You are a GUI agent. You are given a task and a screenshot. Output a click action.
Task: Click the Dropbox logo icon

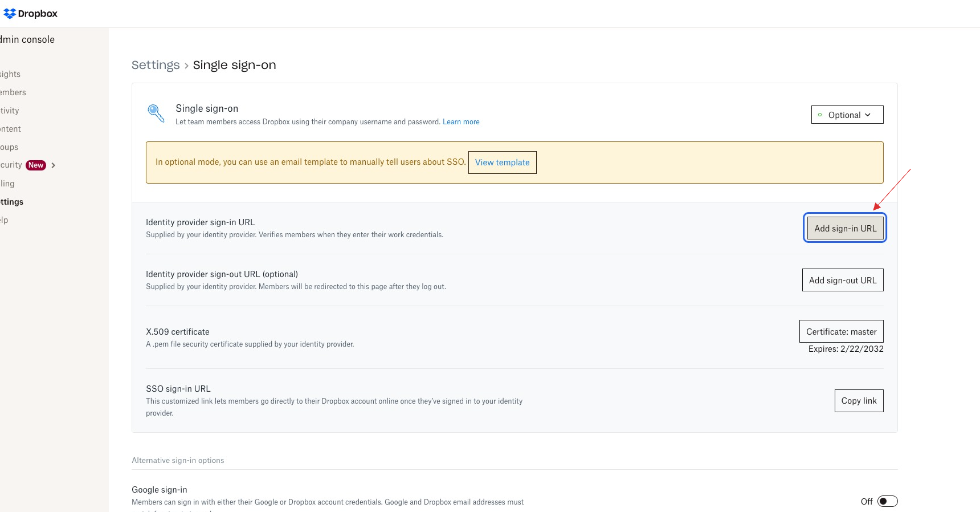tap(10, 13)
